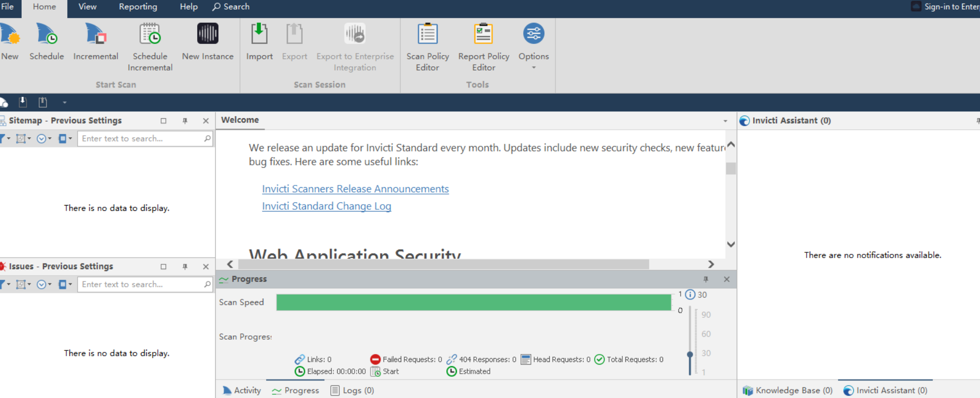Open Invicti Scanners Release Announcements link
This screenshot has width=980, height=398.
tap(355, 189)
